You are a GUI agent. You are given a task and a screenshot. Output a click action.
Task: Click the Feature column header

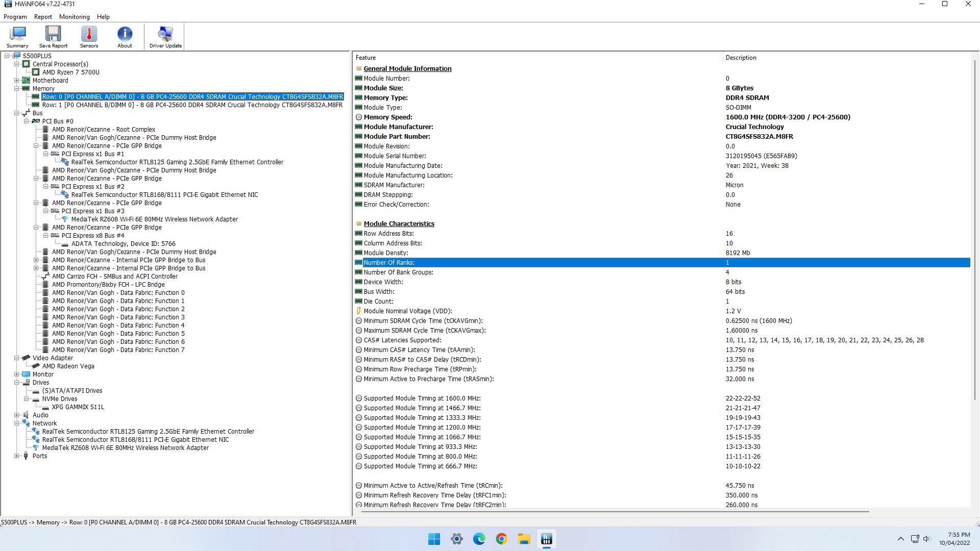point(537,58)
